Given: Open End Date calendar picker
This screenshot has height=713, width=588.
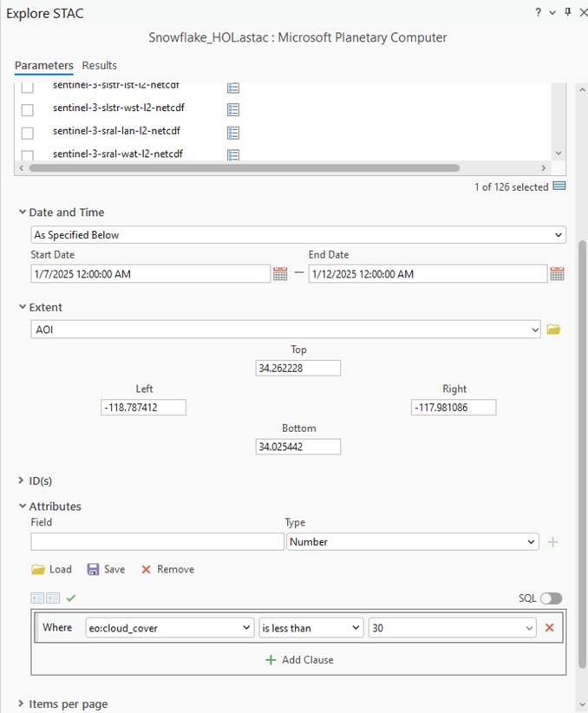Looking at the screenshot, I should coord(557,274).
